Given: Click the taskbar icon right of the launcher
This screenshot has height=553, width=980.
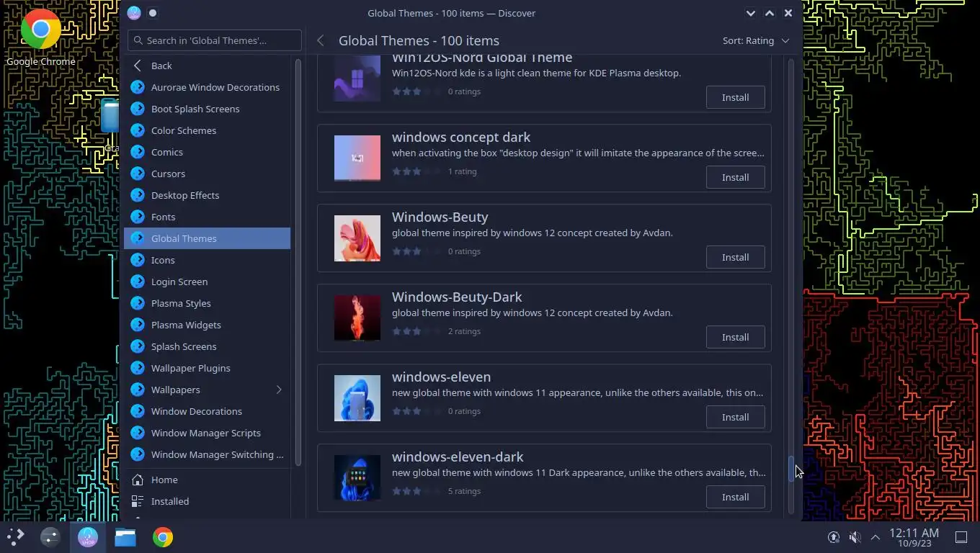Looking at the screenshot, I should (50, 537).
